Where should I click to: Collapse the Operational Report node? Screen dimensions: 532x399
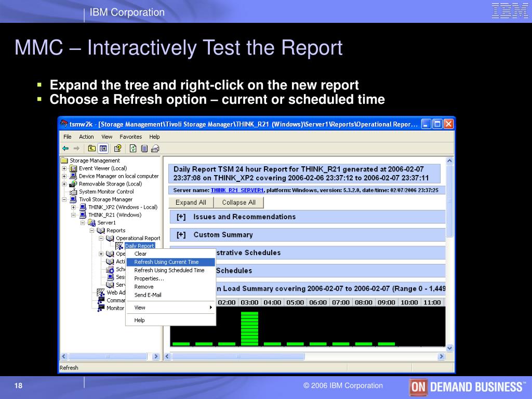pyautogui.click(x=101, y=238)
